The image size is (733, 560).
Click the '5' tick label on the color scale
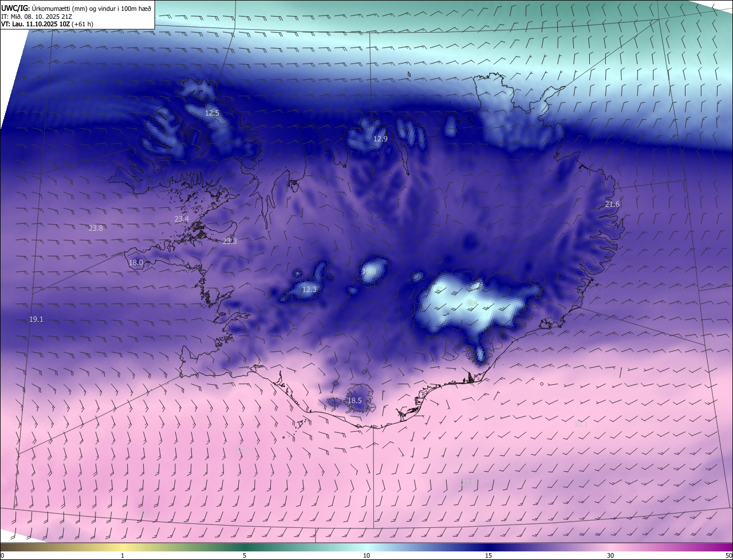point(245,555)
